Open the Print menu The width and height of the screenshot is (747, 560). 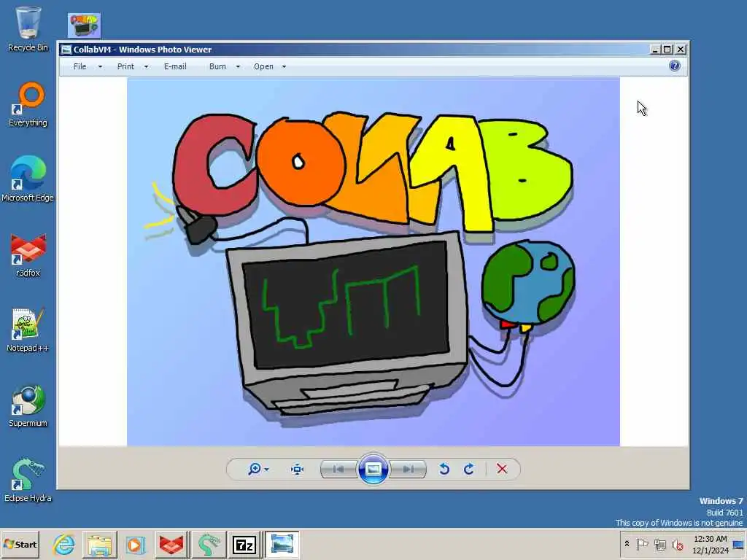tap(125, 66)
